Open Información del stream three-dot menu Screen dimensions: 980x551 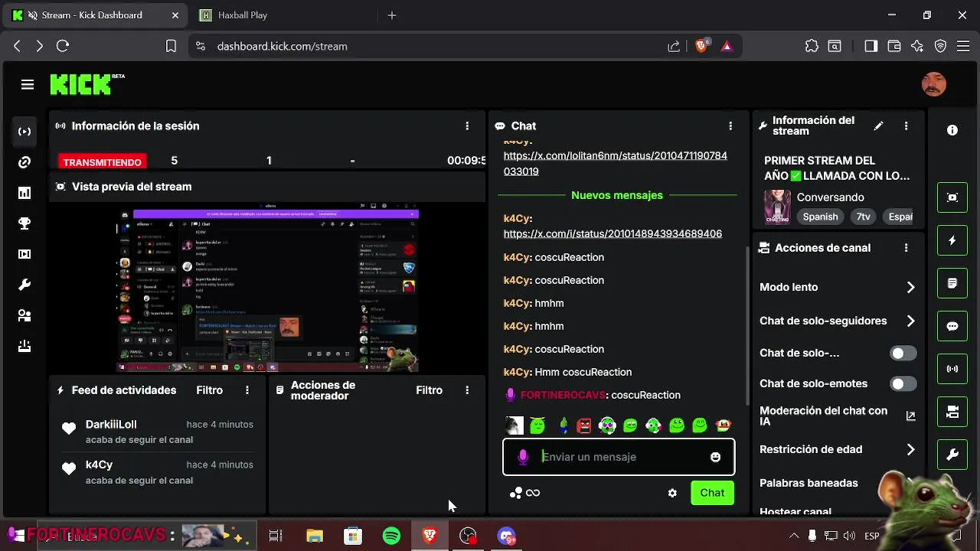(906, 126)
